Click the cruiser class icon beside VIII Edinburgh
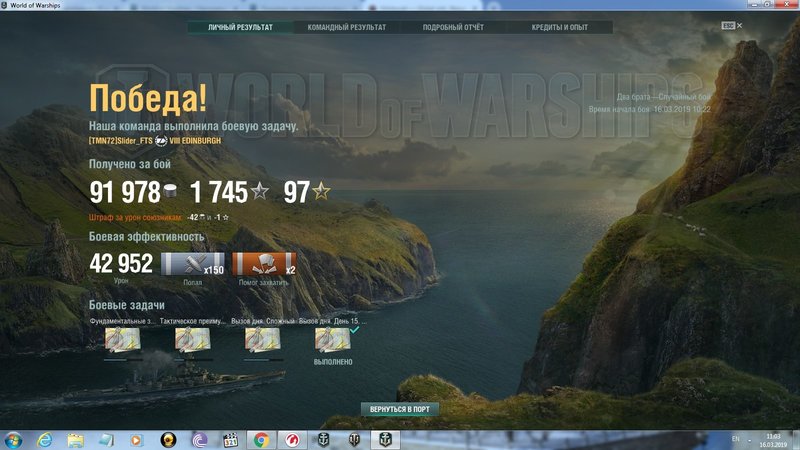The height and width of the screenshot is (450, 800). coord(161,140)
